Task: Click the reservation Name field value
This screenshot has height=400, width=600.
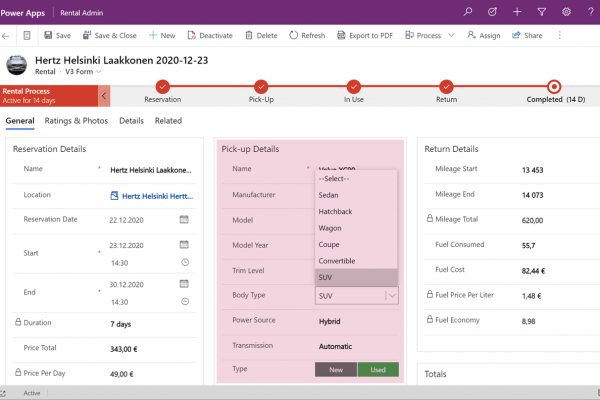Action: 151,170
